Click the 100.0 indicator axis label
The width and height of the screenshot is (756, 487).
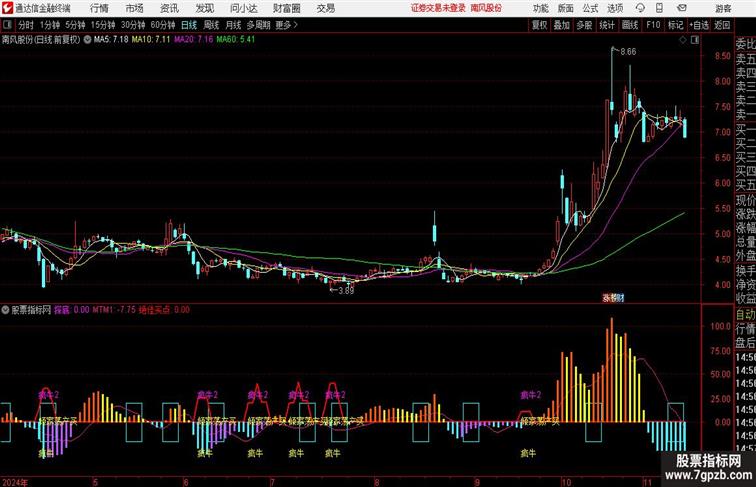[x=721, y=326]
